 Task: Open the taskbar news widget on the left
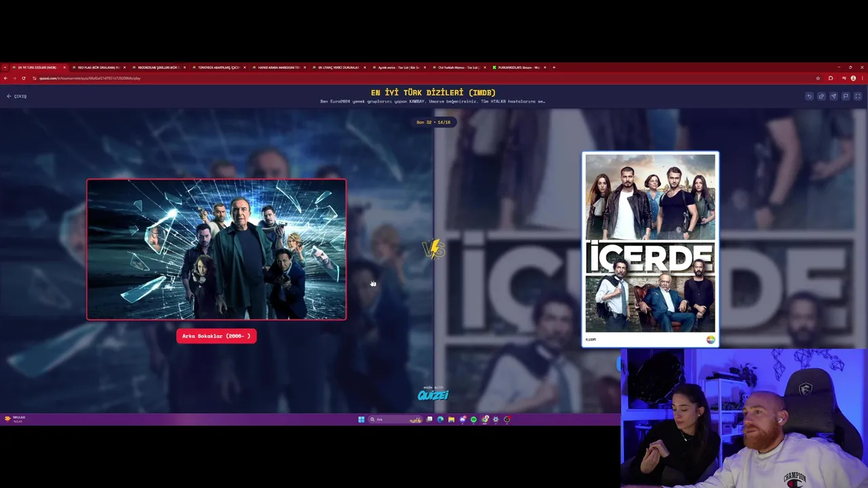pos(15,419)
